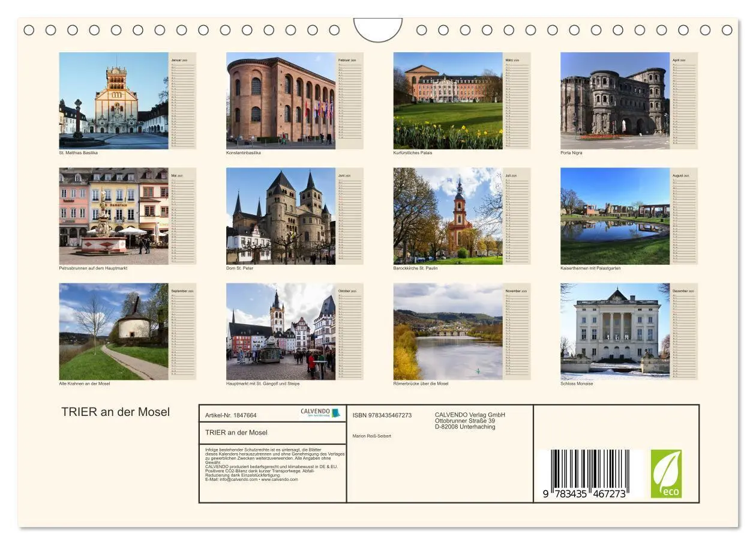Click 'CALVENDO Verlag GmbH' publisher name

point(470,415)
